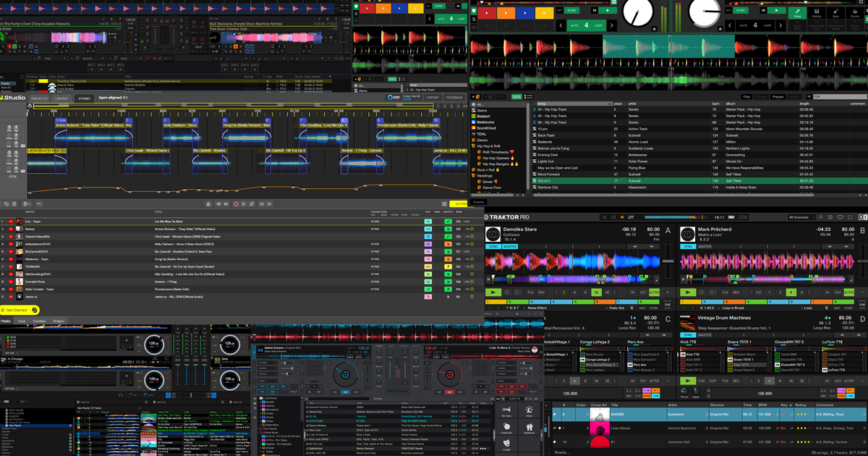Screen dimensions: 868x456
Task: Click Traktor deck A volume fader
Action: pyautogui.click(x=668, y=262)
